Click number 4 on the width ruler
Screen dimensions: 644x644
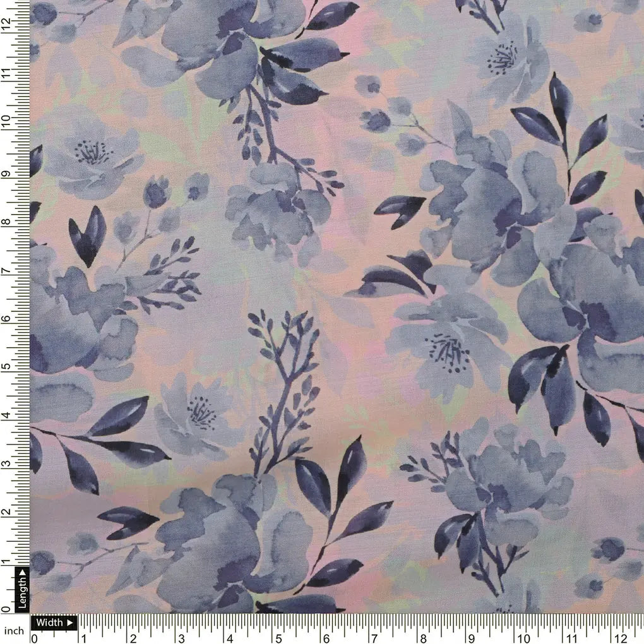coord(229,637)
